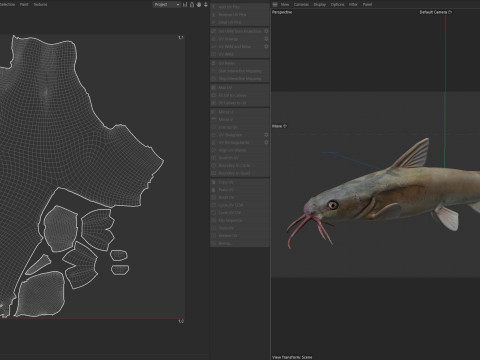Cycle UV CCW
The image size is (480, 360).
pos(240,205)
